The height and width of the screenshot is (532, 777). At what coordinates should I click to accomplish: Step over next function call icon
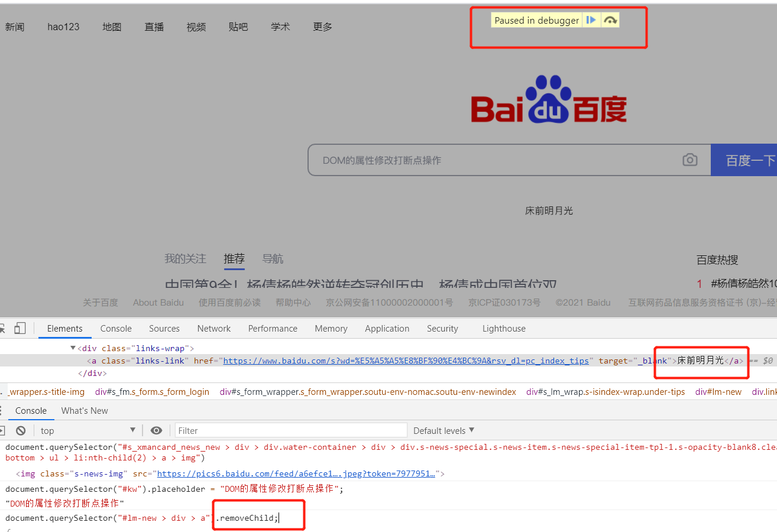tap(610, 20)
